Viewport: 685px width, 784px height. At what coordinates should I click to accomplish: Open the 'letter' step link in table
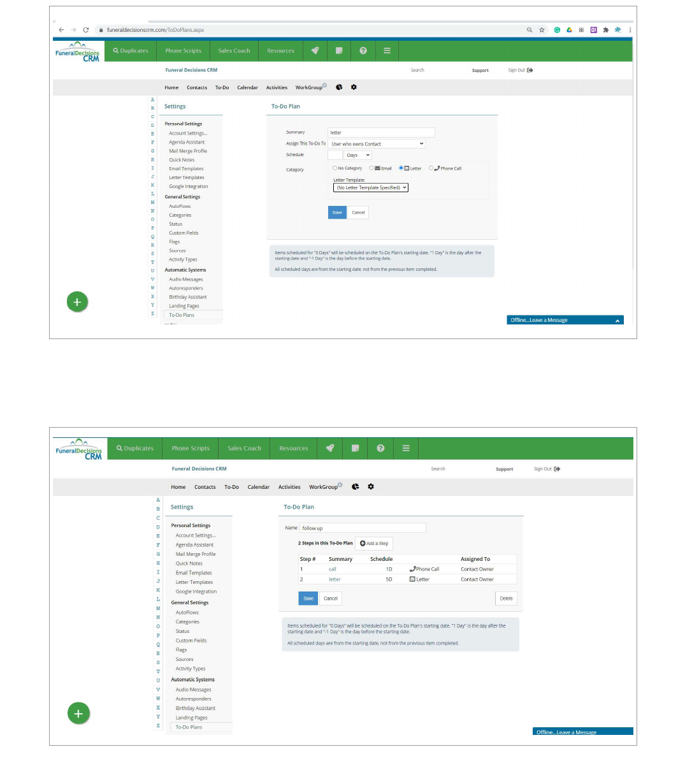335,579
